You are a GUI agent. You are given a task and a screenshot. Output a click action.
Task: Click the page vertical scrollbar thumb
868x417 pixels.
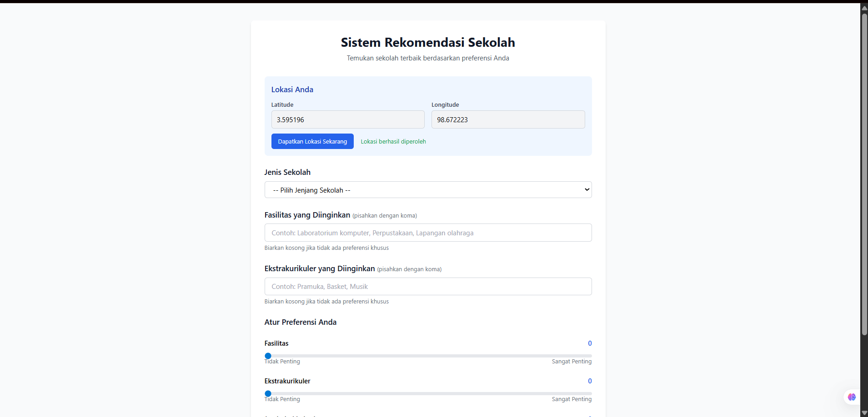point(864,174)
